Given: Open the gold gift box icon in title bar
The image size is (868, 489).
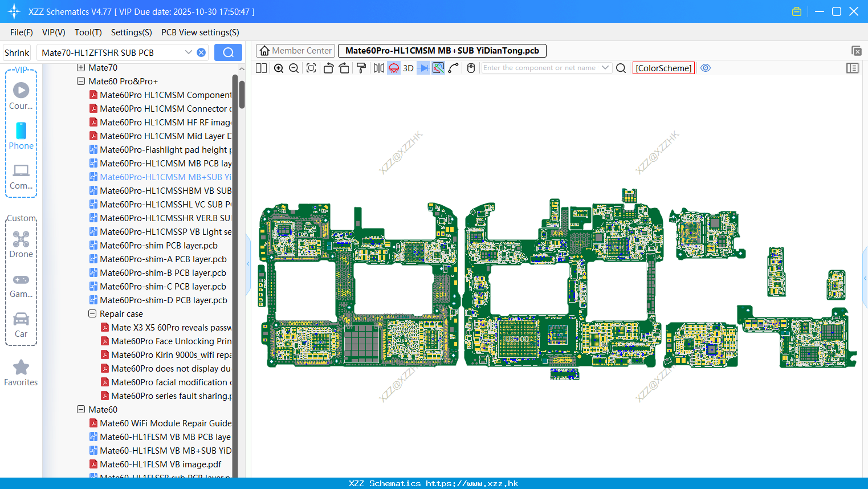Looking at the screenshot, I should [x=797, y=11].
